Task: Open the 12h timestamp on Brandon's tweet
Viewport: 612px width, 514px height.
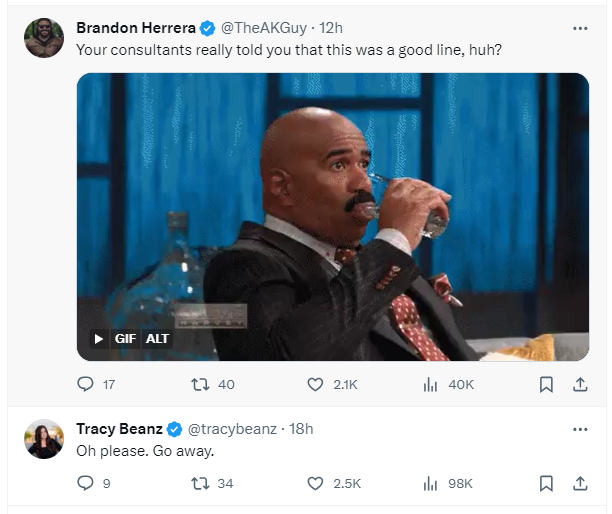Action: pyautogui.click(x=332, y=28)
